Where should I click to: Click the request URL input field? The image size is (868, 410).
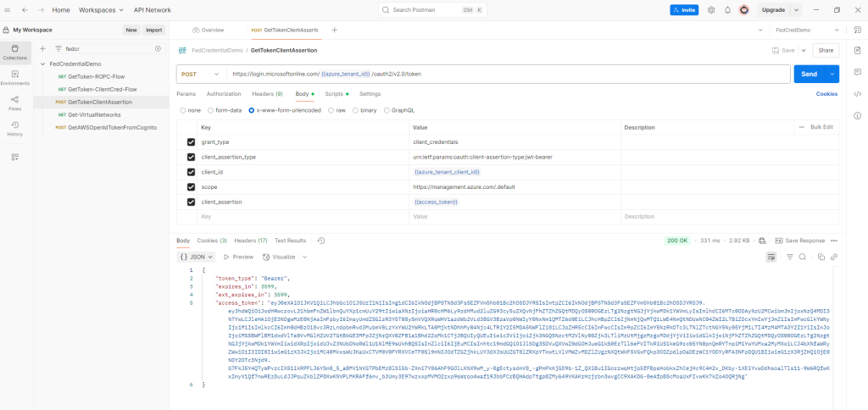tap(509, 74)
